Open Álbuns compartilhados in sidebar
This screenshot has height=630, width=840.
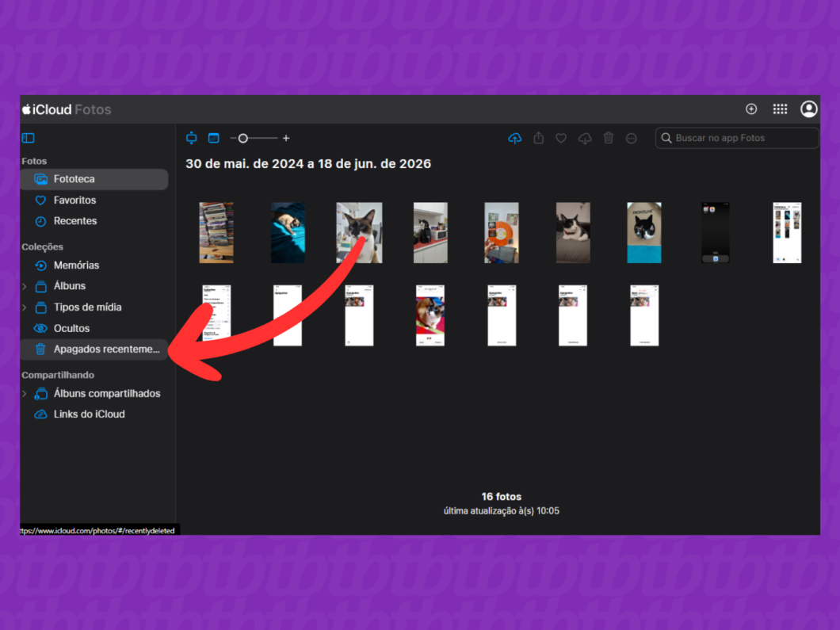pyautogui.click(x=107, y=394)
